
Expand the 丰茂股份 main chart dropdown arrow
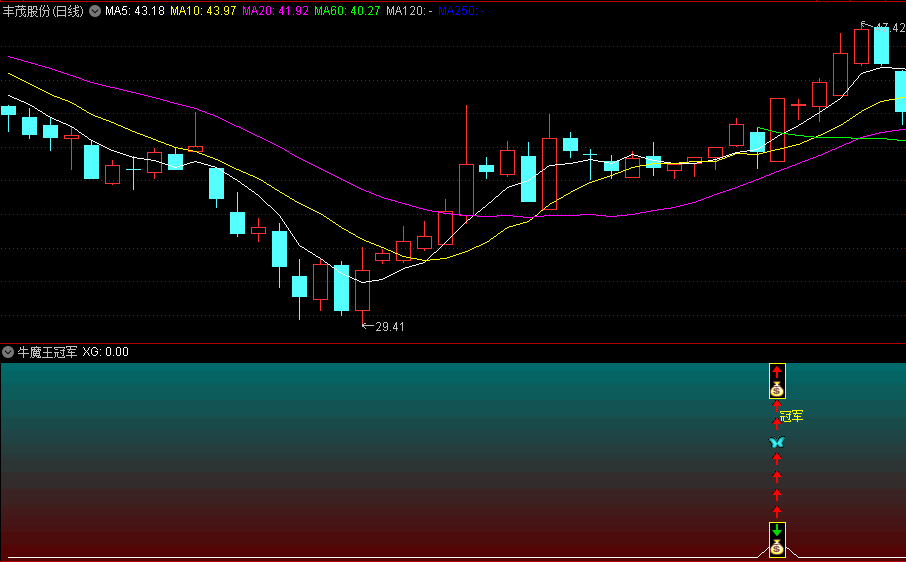(x=95, y=11)
